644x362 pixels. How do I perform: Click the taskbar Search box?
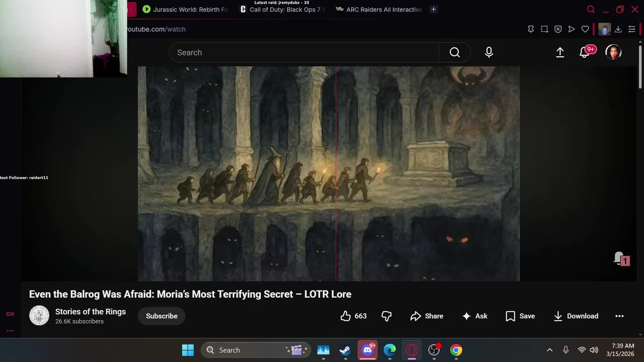tap(256, 350)
